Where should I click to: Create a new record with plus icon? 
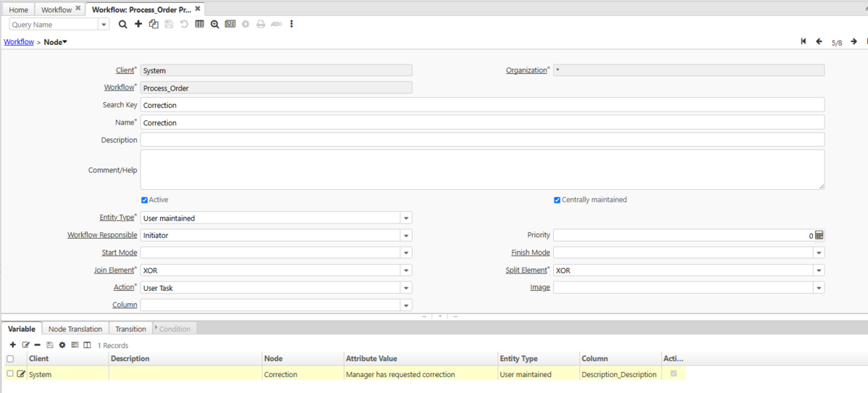[138, 24]
